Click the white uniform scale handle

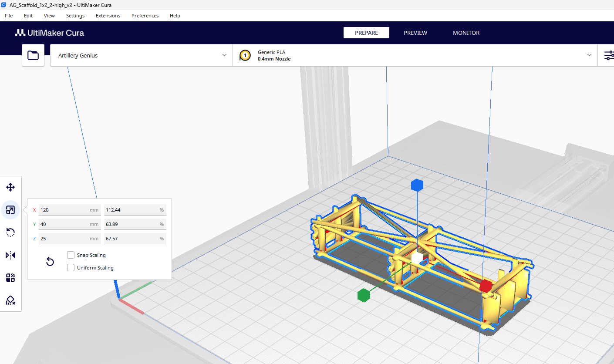[x=417, y=258]
